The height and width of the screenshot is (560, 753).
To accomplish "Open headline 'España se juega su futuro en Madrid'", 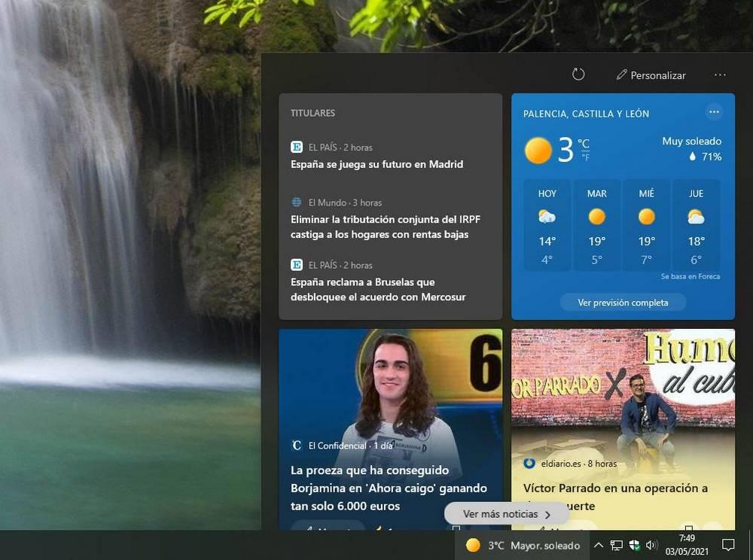I will click(x=377, y=164).
